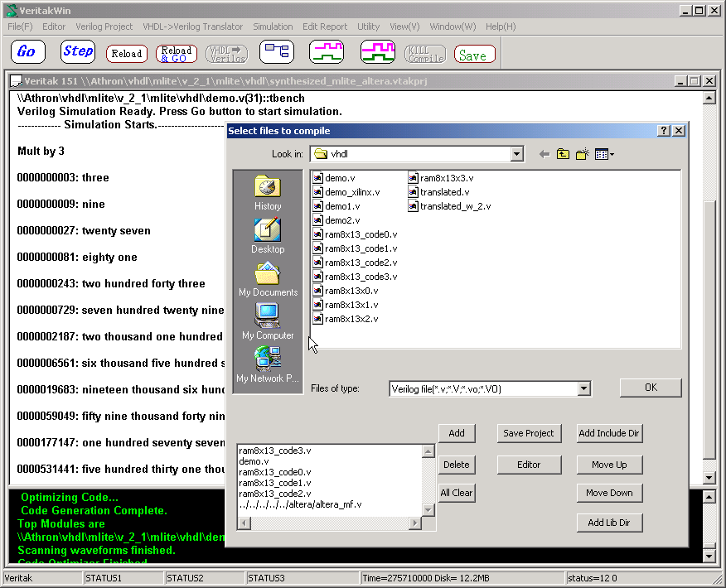
Task: Open the Help(H) menu
Action: pyautogui.click(x=501, y=27)
